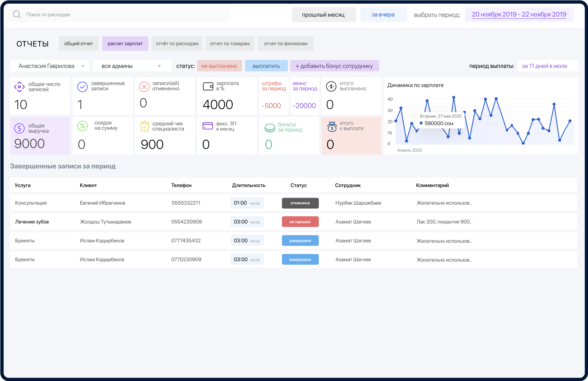
Task: Click + добавить бонус сотруднику button
Action: pos(334,66)
